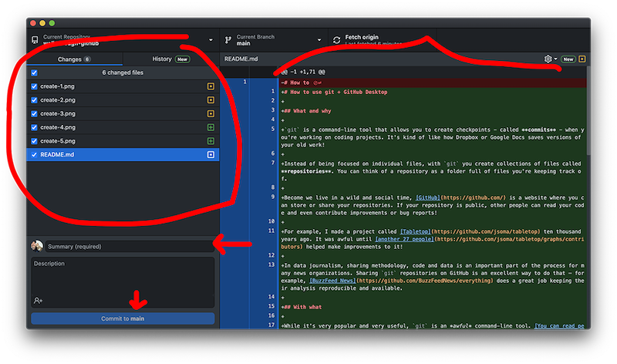Click the macOS green maximize window button
The image size is (617, 364).
(52, 23)
